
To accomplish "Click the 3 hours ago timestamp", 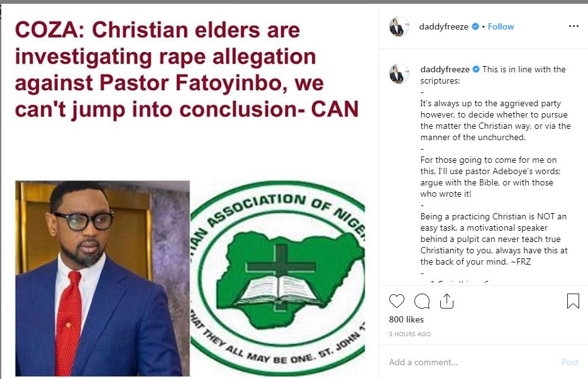I will coord(410,334).
